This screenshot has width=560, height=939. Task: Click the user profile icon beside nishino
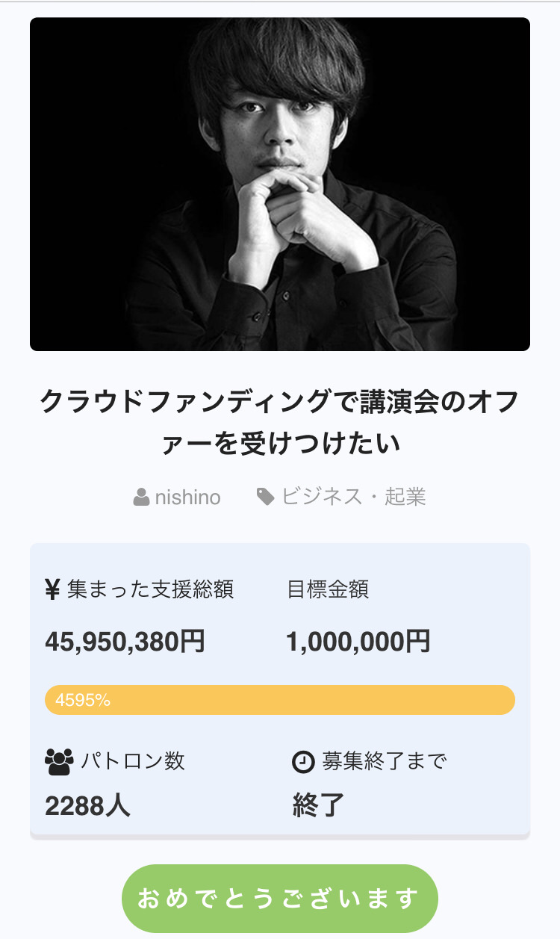coord(141,497)
